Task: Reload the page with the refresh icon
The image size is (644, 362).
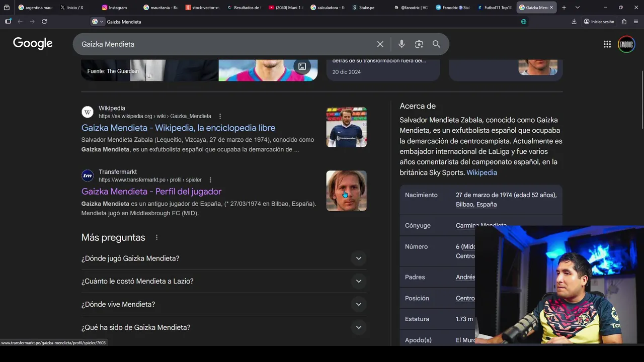Action: tap(44, 22)
